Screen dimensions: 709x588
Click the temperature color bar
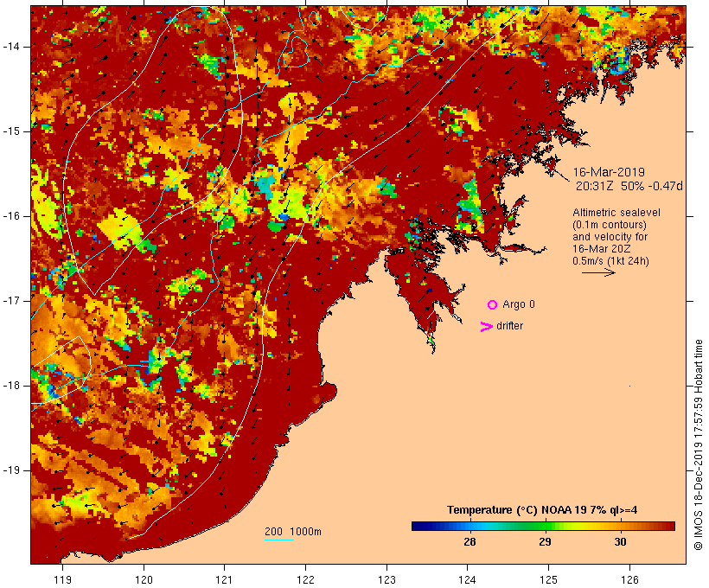pos(543,526)
